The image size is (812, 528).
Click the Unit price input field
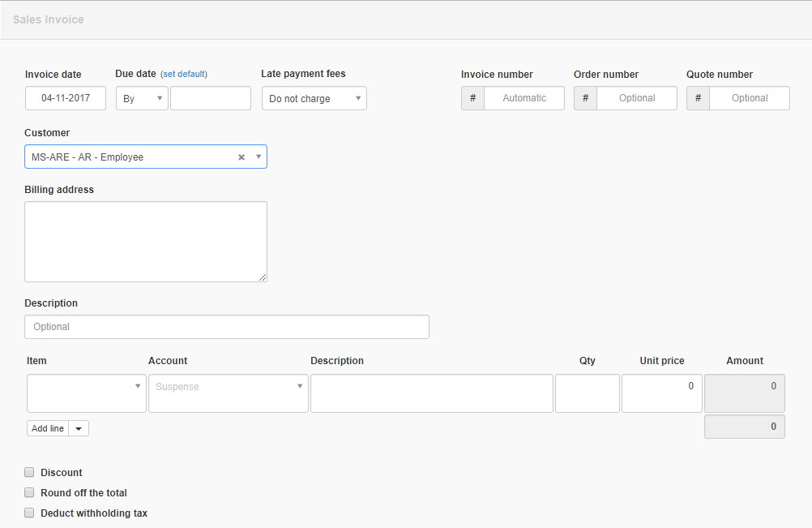661,393
